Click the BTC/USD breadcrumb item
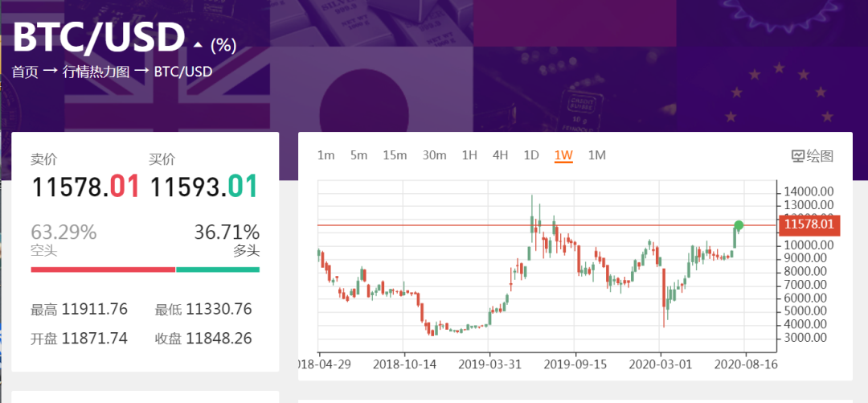Viewport: 868px width, 403px height. 184,72
